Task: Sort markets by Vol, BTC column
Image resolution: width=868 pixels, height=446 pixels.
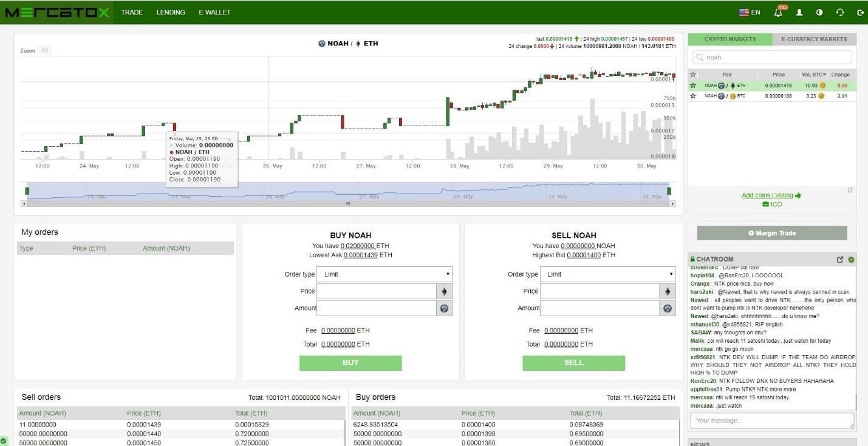Action: point(814,75)
